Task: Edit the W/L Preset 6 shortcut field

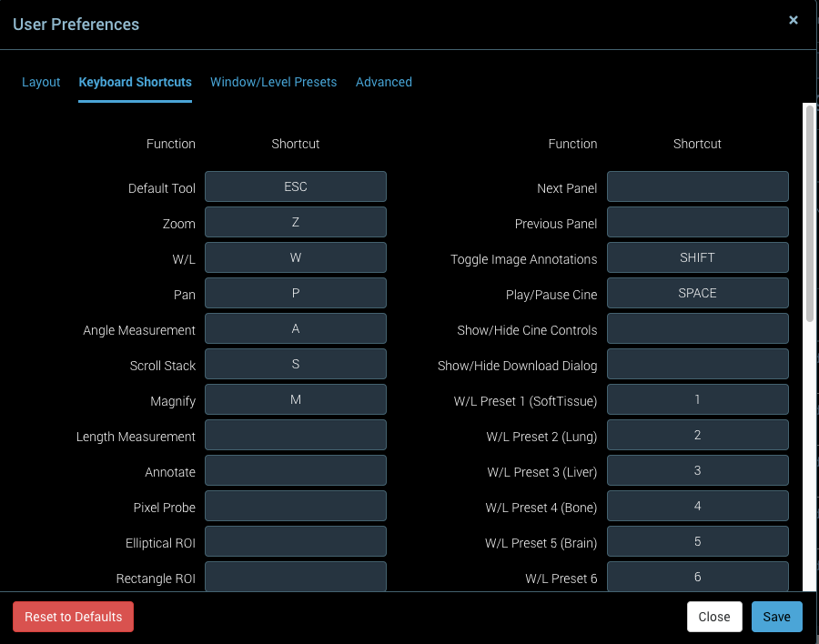Action: (x=698, y=577)
